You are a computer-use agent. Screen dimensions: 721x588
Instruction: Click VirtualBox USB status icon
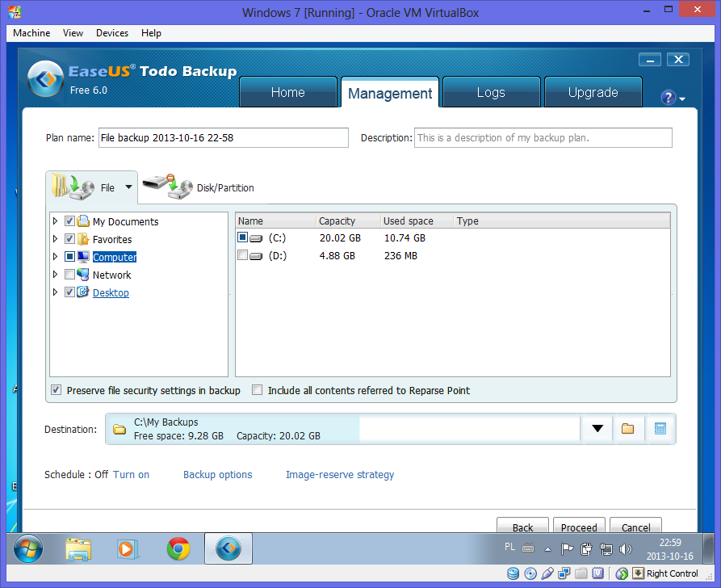[x=547, y=573]
